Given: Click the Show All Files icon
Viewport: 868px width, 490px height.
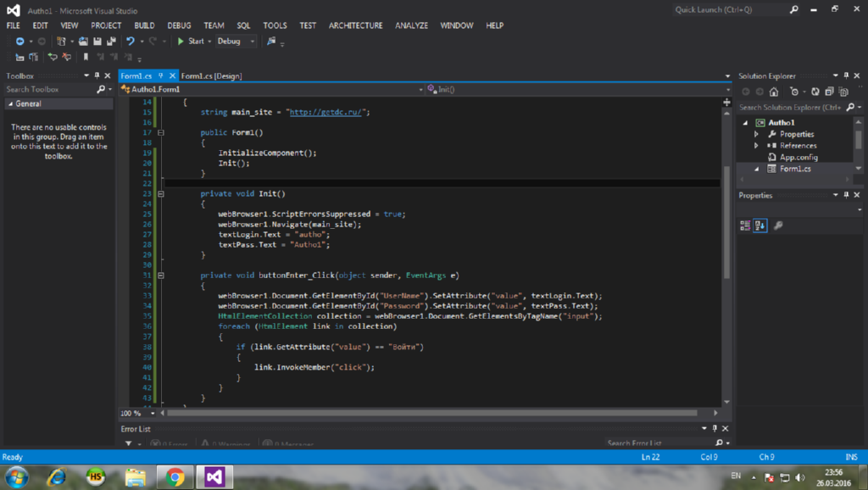Looking at the screenshot, I should click(843, 92).
